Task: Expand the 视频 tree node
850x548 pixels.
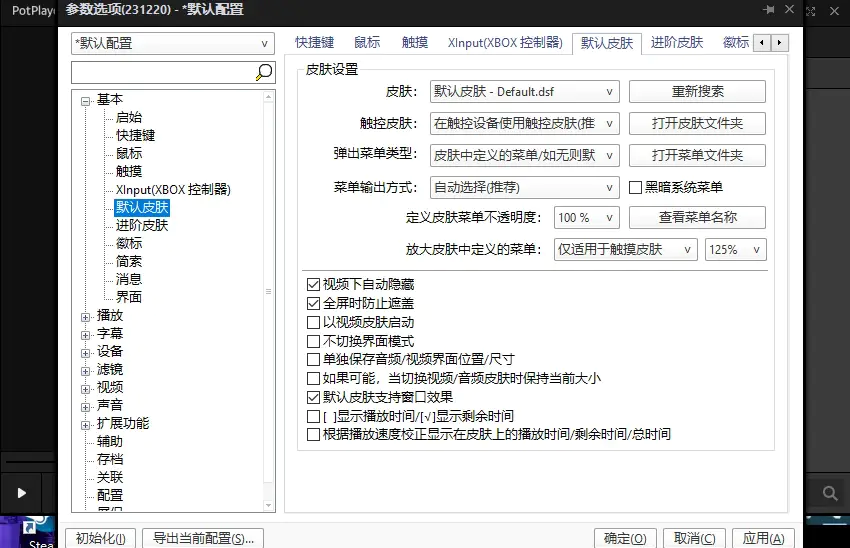Action: [85, 389]
